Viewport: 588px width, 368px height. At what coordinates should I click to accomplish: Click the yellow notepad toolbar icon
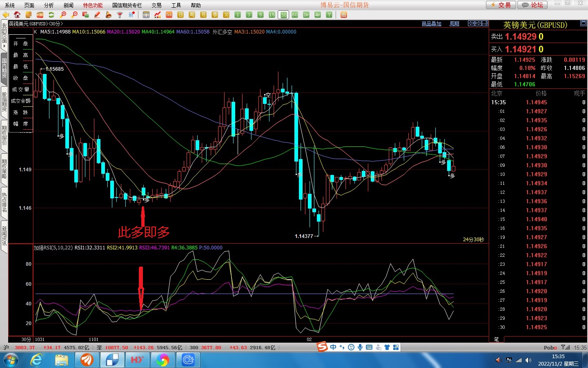pyautogui.click(x=29, y=15)
